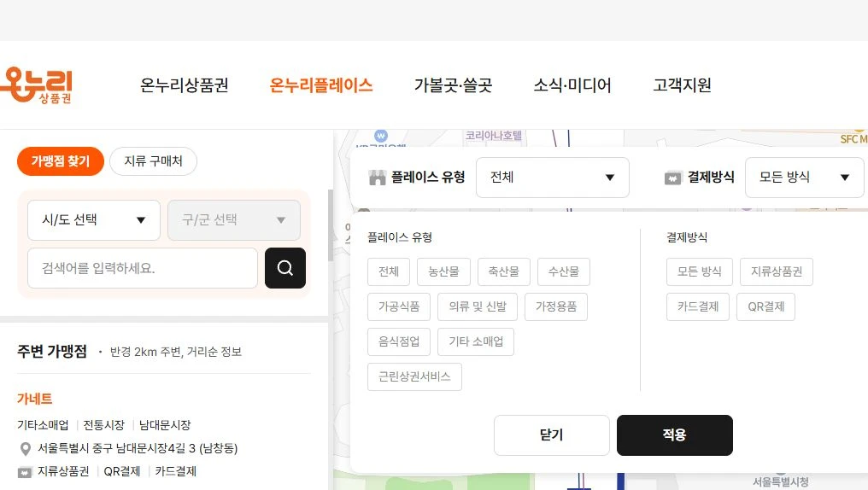Expand the 시/도 선택 dropdown
Viewport: 868px width, 490px height.
click(94, 220)
